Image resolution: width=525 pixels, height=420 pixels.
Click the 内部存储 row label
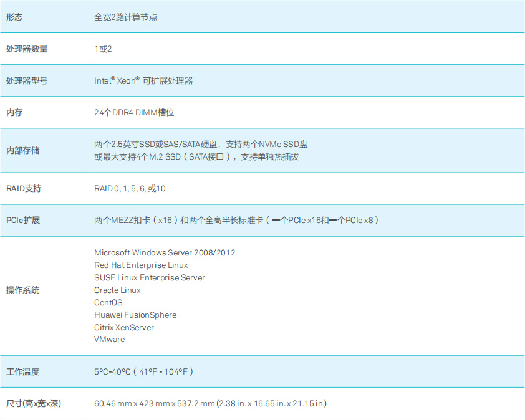click(x=22, y=151)
